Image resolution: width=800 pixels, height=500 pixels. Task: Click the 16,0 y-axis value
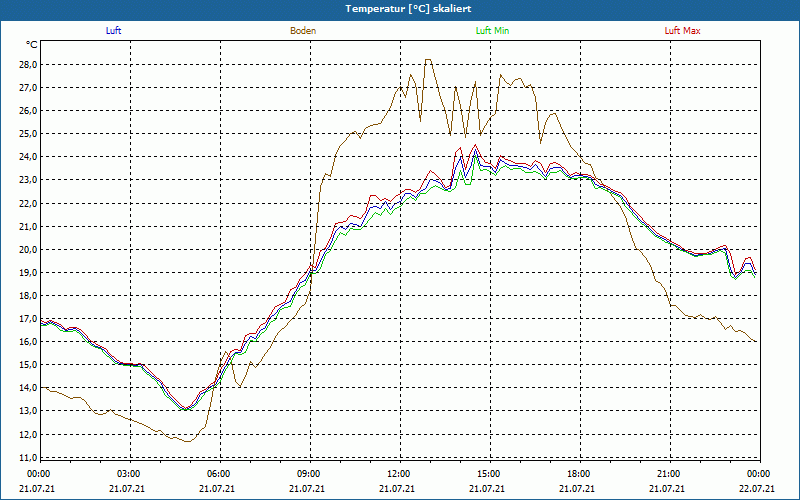point(28,341)
